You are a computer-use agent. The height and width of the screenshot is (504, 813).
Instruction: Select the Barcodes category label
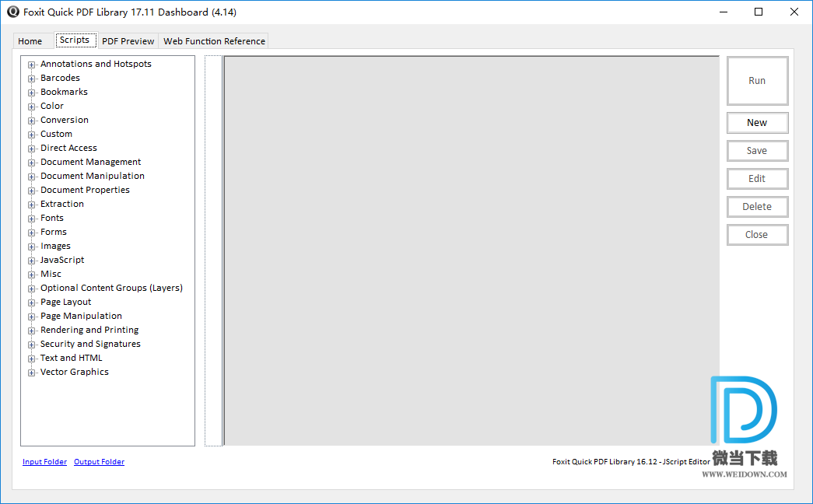pyautogui.click(x=60, y=78)
